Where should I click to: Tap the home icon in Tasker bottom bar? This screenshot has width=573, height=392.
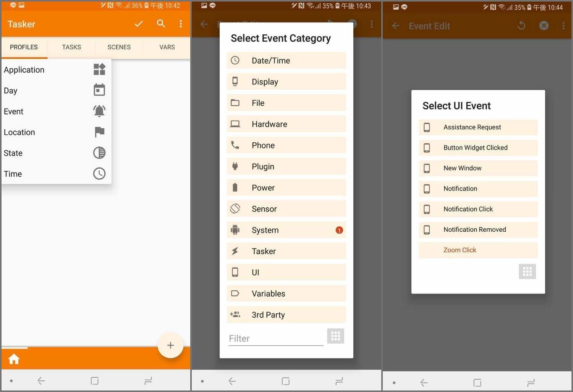(14, 359)
